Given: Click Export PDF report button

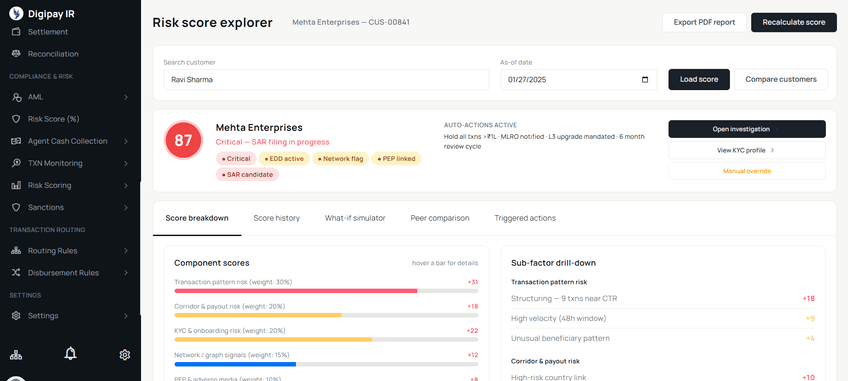Looking at the screenshot, I should [704, 23].
